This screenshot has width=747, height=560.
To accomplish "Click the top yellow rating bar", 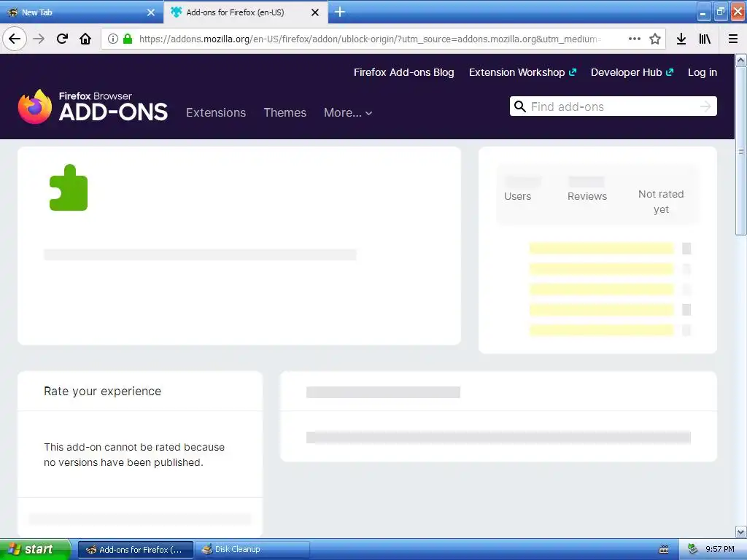I will click(601, 248).
